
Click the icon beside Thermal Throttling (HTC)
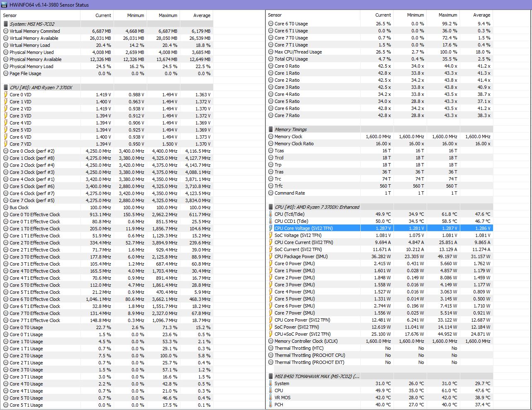[x=271, y=348]
